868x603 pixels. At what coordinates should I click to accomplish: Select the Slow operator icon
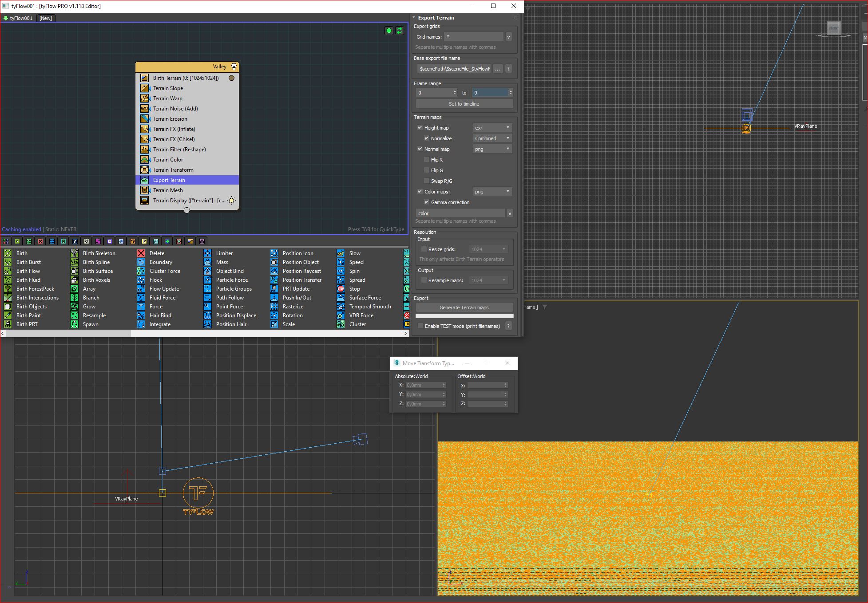[341, 253]
